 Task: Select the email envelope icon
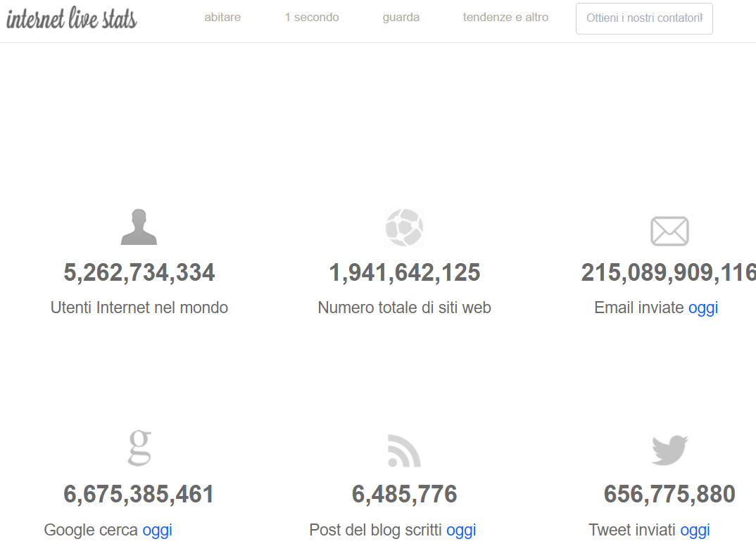[x=669, y=231]
